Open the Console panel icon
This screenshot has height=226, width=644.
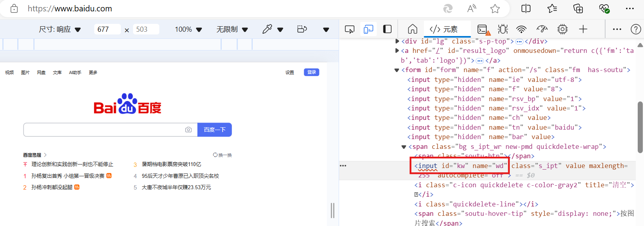483,29
